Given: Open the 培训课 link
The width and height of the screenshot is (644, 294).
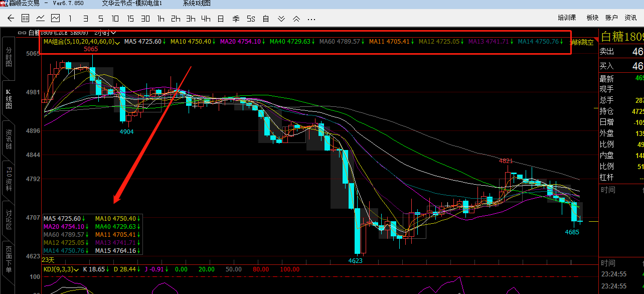Looking at the screenshot, I should pyautogui.click(x=567, y=18).
